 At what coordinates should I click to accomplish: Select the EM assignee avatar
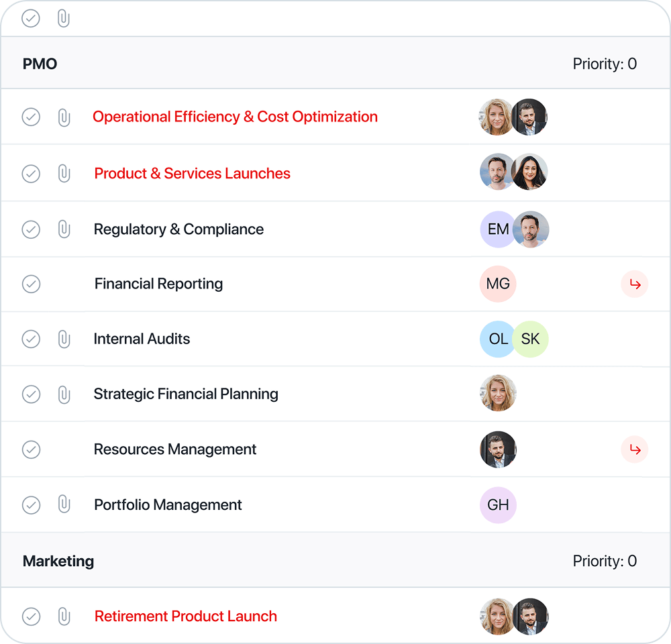tap(497, 229)
